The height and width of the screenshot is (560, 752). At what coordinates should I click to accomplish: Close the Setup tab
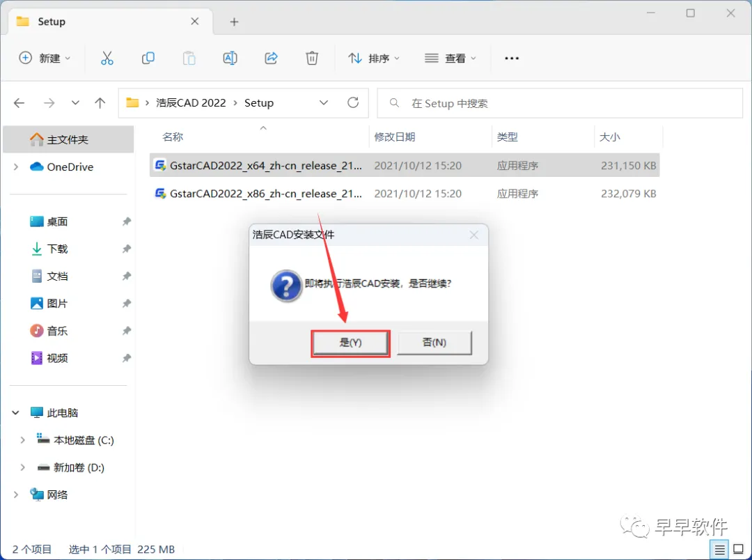195,21
